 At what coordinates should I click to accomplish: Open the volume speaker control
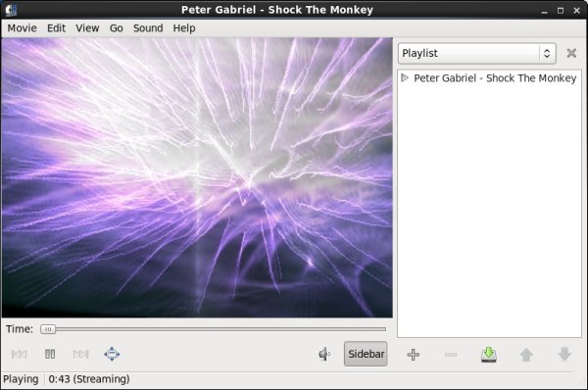324,354
